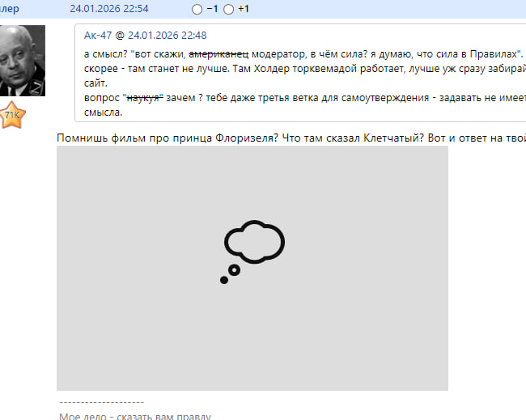
Task: Click the ringed dot under the cloud
Action: [x=234, y=270]
